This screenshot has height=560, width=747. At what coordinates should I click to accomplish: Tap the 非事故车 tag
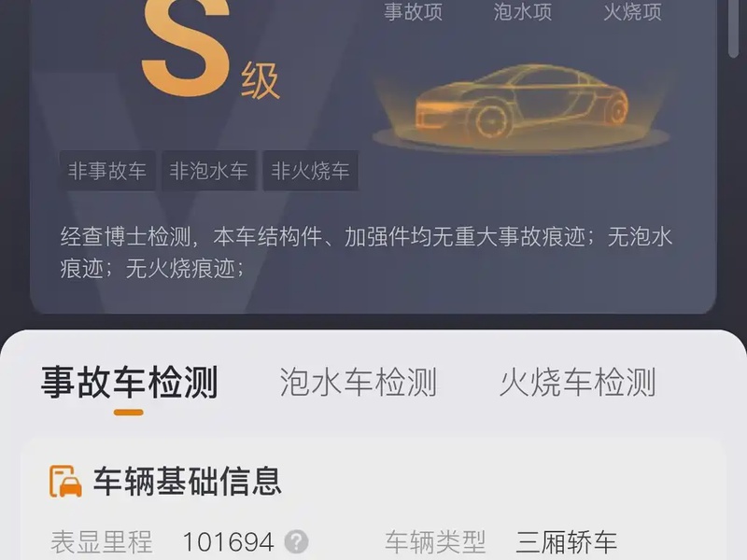point(107,171)
